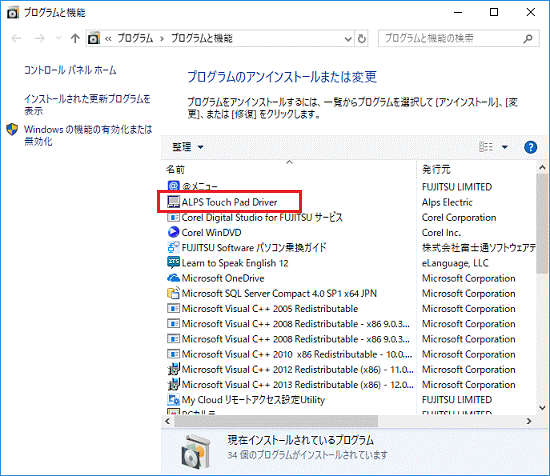Click the Visual C++ 2005 Redistributable icon
Viewport: 550px width, 476px height.
point(173,309)
